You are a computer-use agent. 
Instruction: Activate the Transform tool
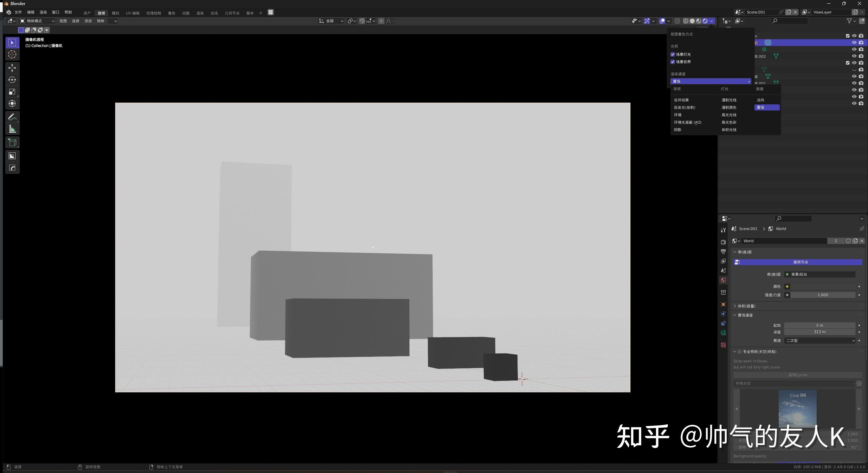click(12, 103)
